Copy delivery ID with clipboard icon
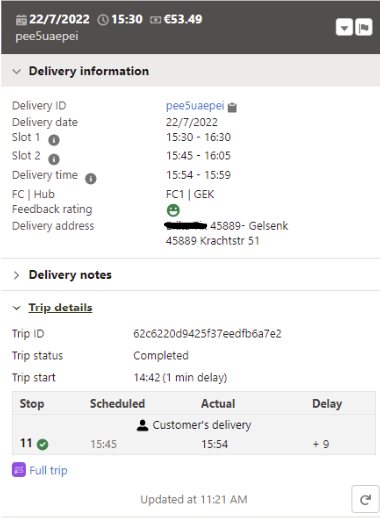Screen dimensions: 380x518 pos(232,107)
